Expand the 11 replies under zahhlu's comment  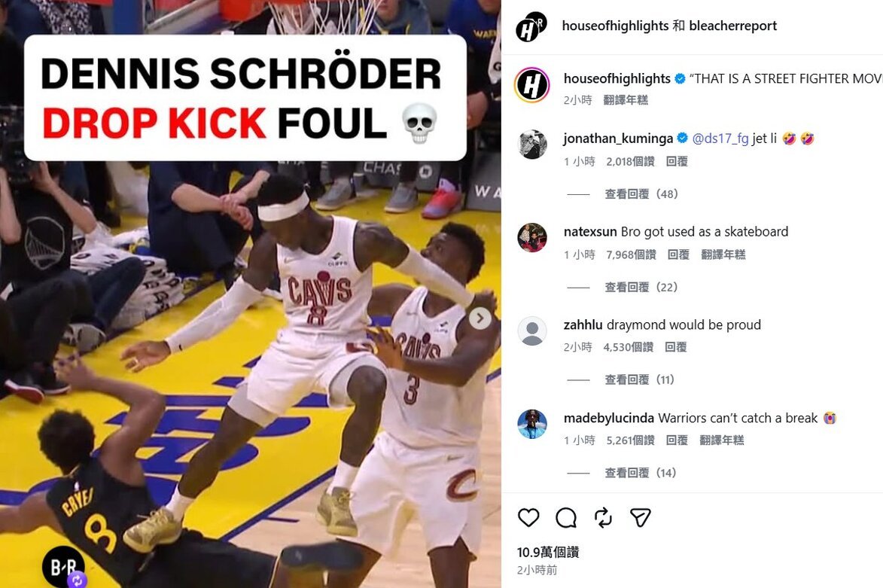[x=640, y=379]
